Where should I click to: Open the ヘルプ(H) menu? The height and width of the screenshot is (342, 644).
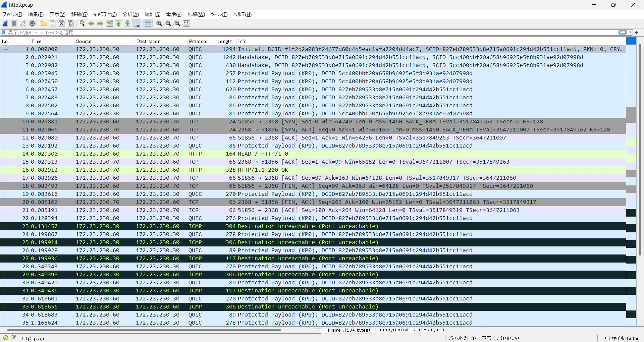(x=242, y=14)
